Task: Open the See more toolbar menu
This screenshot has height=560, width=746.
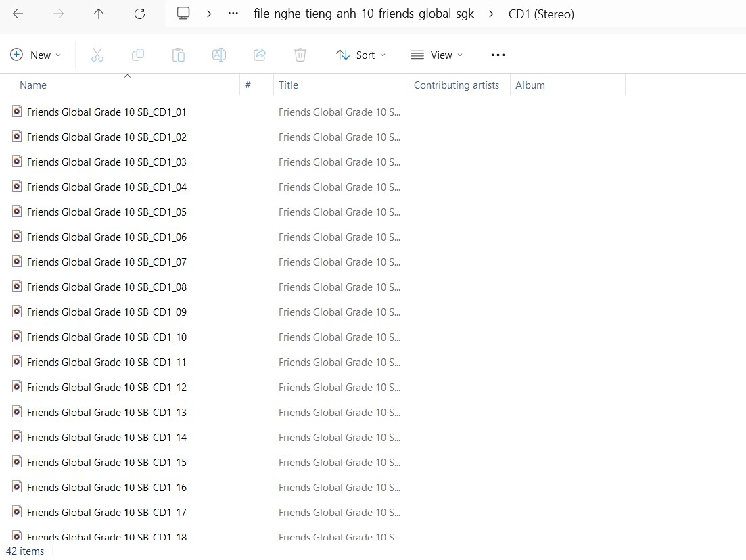Action: coord(498,55)
